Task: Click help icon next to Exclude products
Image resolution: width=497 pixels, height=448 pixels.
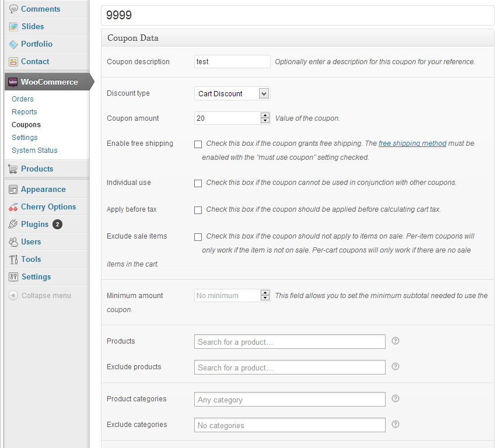Action: coord(395,366)
